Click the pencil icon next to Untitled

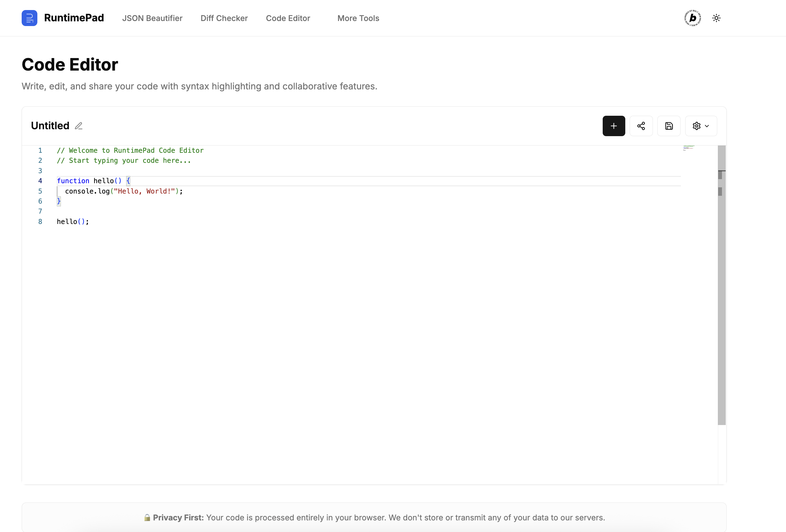coord(78,126)
